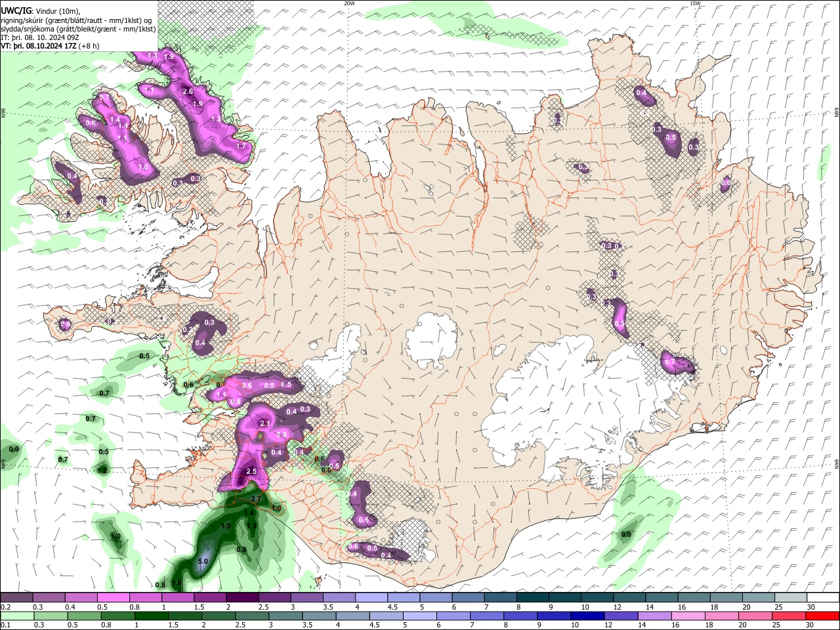840x630 pixels.
Task: Click the 1.7 snow value on the map
Action: tap(241, 146)
